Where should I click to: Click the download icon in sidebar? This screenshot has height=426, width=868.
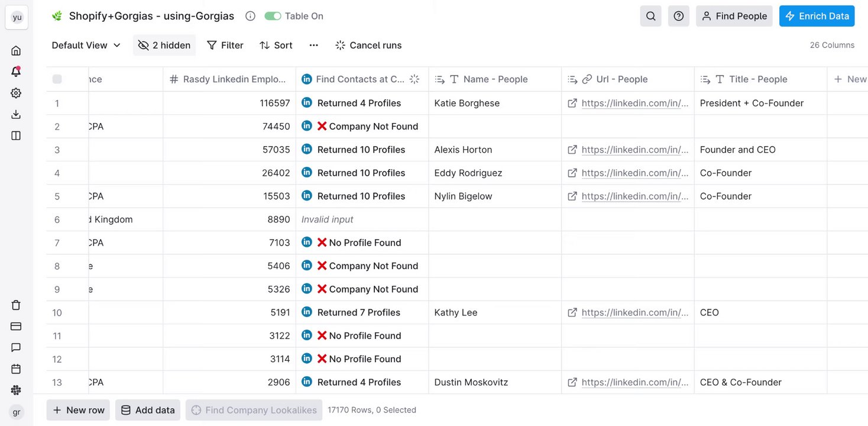coord(16,114)
